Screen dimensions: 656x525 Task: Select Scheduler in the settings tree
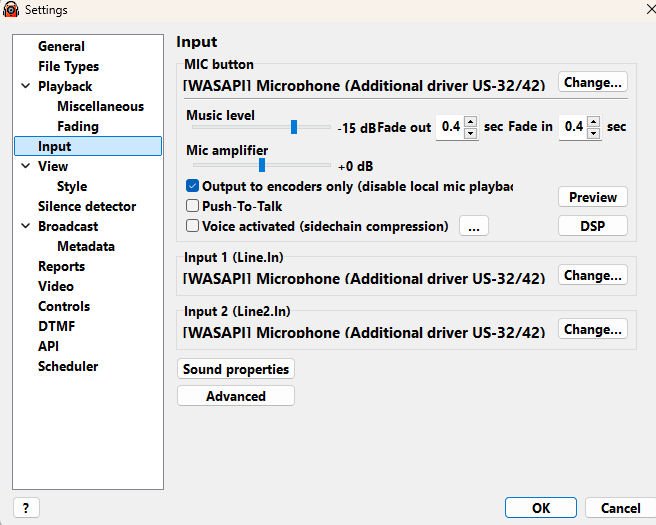point(68,366)
